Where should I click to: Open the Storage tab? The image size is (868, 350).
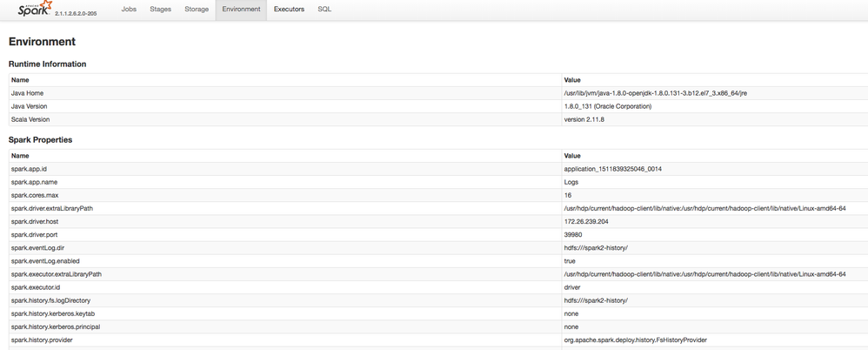coord(197,10)
